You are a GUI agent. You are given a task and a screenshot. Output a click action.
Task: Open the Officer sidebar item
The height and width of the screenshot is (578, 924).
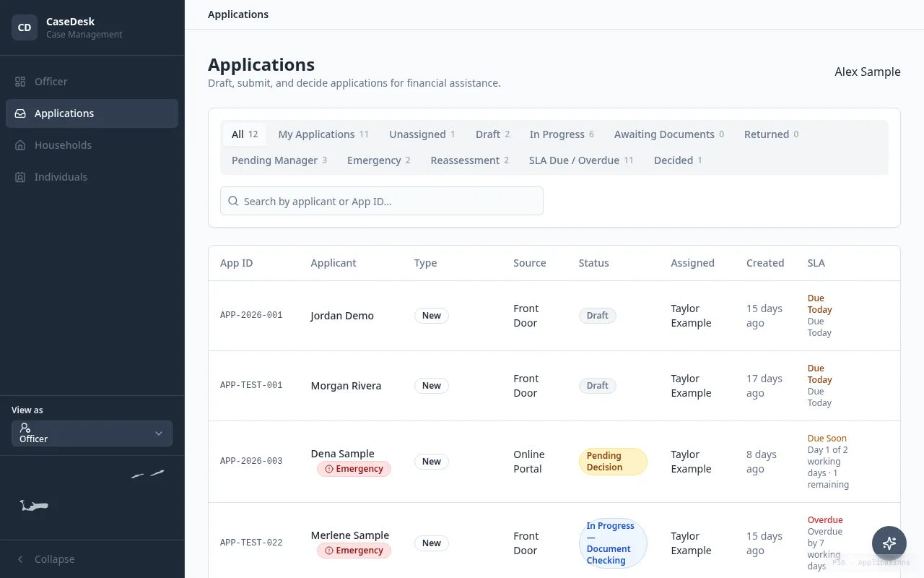click(x=92, y=82)
